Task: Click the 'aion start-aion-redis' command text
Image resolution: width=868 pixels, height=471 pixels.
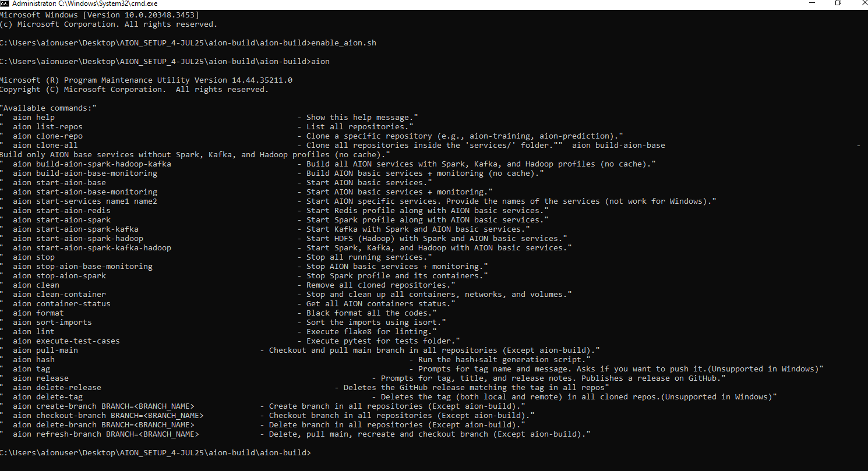Action: click(x=61, y=211)
